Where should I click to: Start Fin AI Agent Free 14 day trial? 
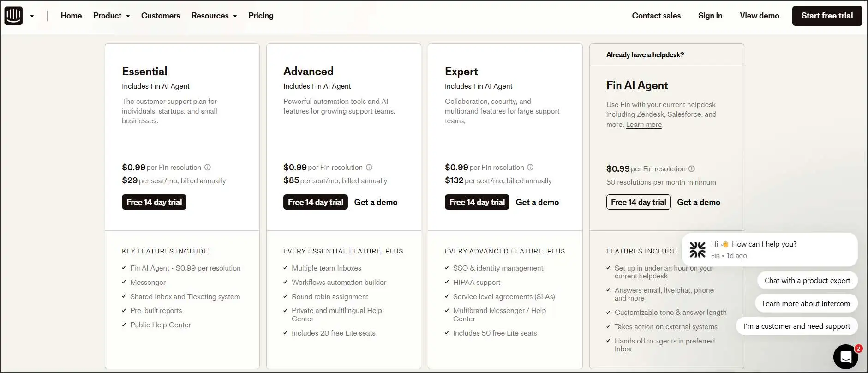pos(639,202)
